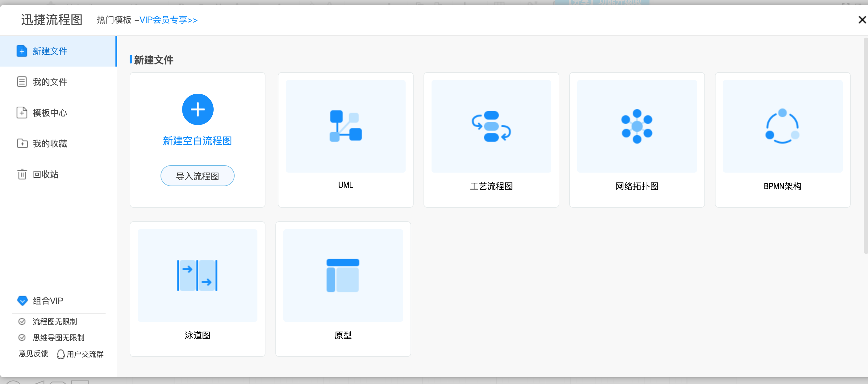868x384 pixels.
Task: Switch to 我的文件 in sidebar
Action: click(50, 82)
